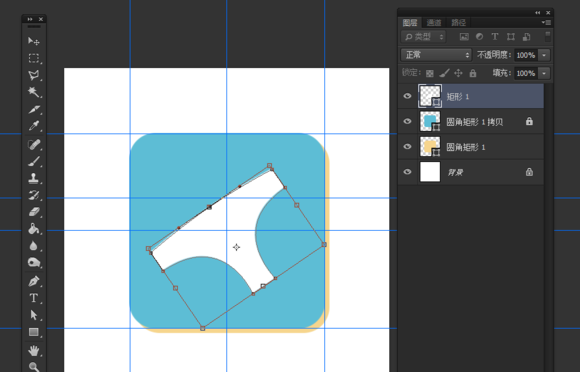The width and height of the screenshot is (580, 372).
Task: Hide the 圆角矩形 1 拷贝 layer
Action: (407, 121)
